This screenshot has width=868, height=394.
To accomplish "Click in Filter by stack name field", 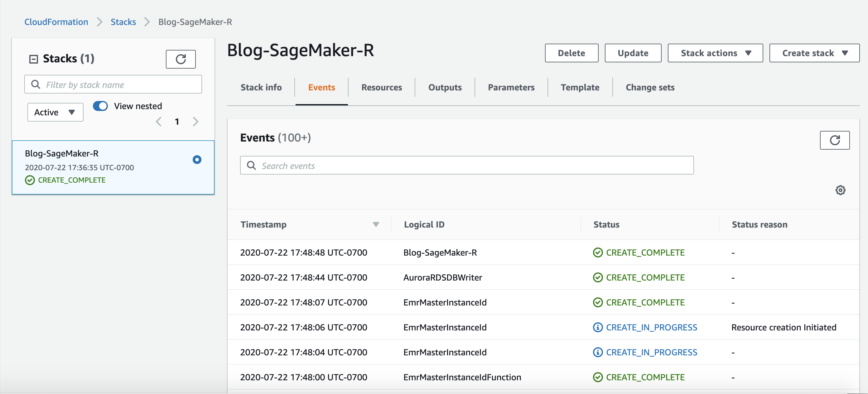I will (113, 84).
